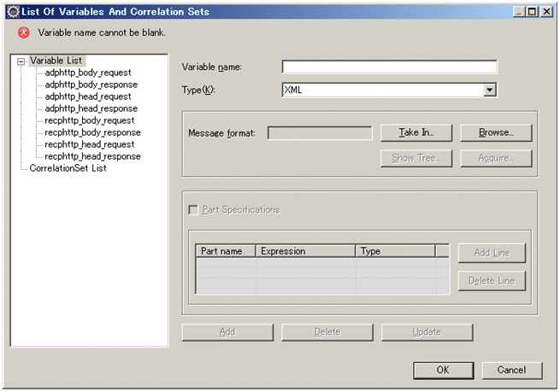Toggle the Part Specifications checkbox

(193, 209)
